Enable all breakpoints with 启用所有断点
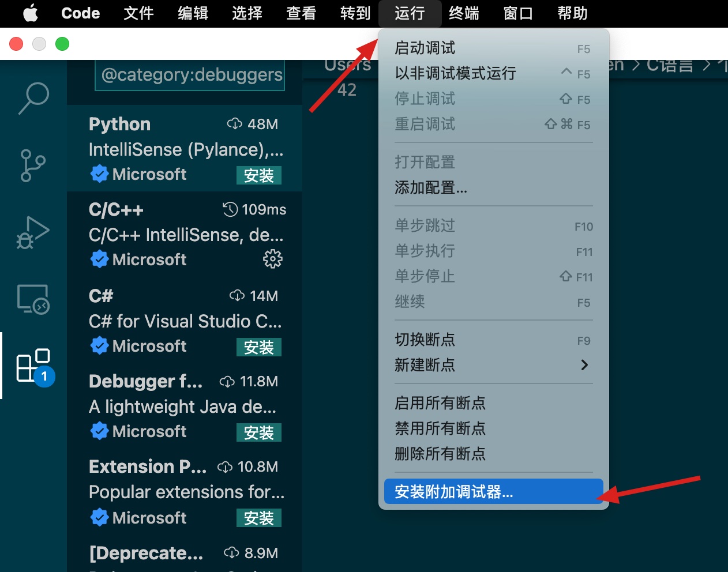 (x=440, y=403)
